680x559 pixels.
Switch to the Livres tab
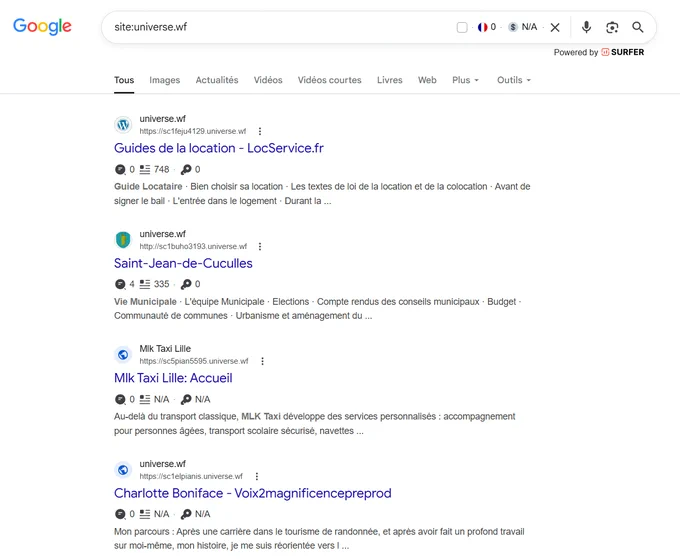pos(389,80)
